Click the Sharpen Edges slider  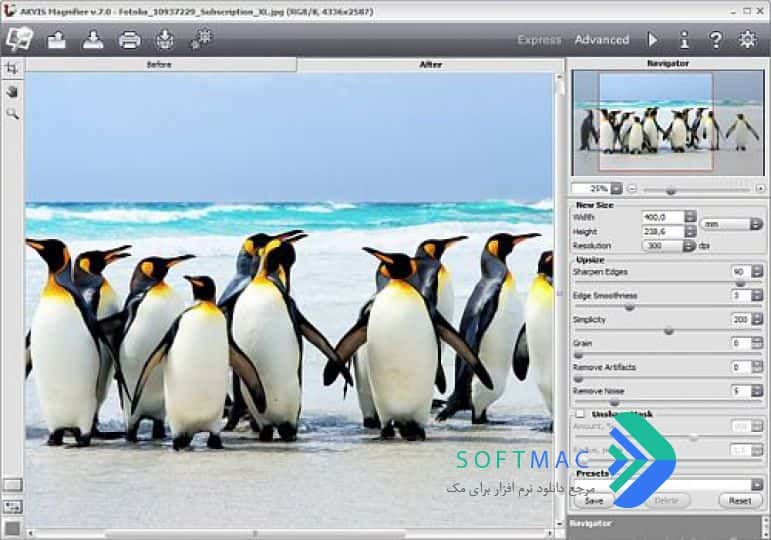[x=668, y=284]
